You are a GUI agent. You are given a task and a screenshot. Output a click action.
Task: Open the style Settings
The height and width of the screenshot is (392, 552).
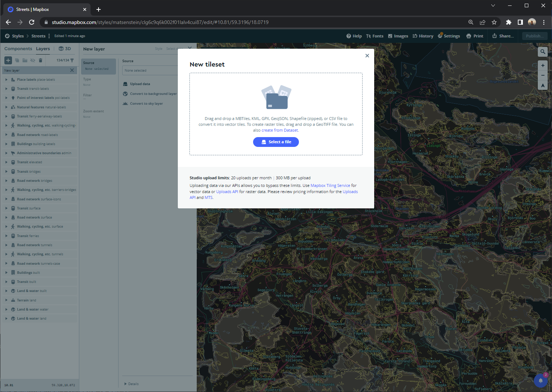point(449,36)
